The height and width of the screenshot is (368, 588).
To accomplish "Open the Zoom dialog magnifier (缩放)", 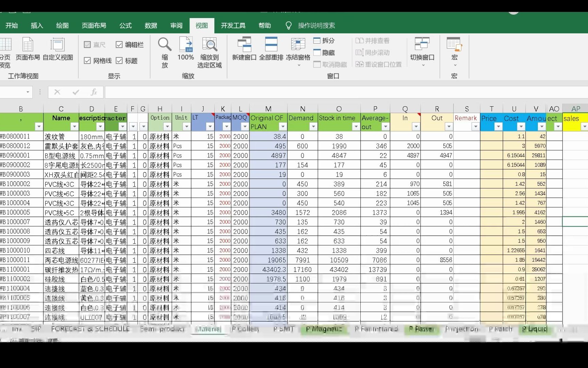I will [165, 52].
